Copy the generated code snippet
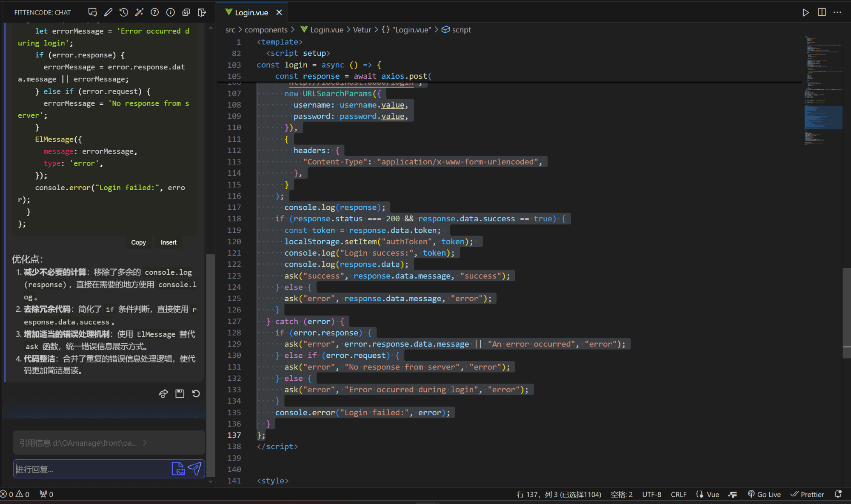The width and height of the screenshot is (851, 504). [138, 242]
